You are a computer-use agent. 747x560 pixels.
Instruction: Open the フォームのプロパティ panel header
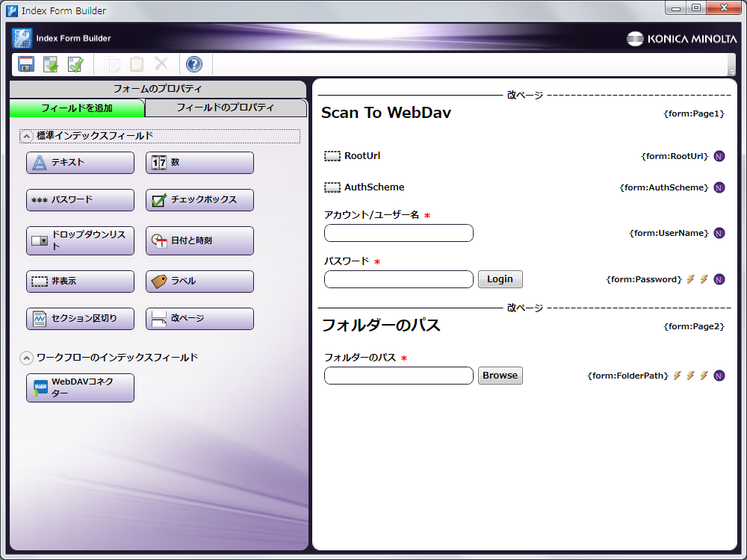(x=158, y=89)
